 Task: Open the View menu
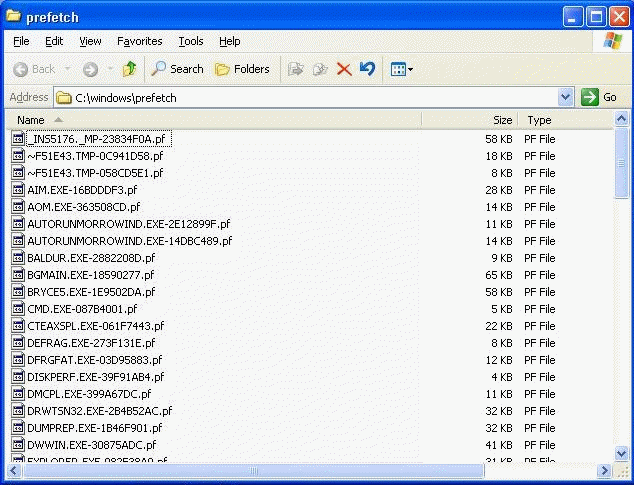tap(90, 41)
